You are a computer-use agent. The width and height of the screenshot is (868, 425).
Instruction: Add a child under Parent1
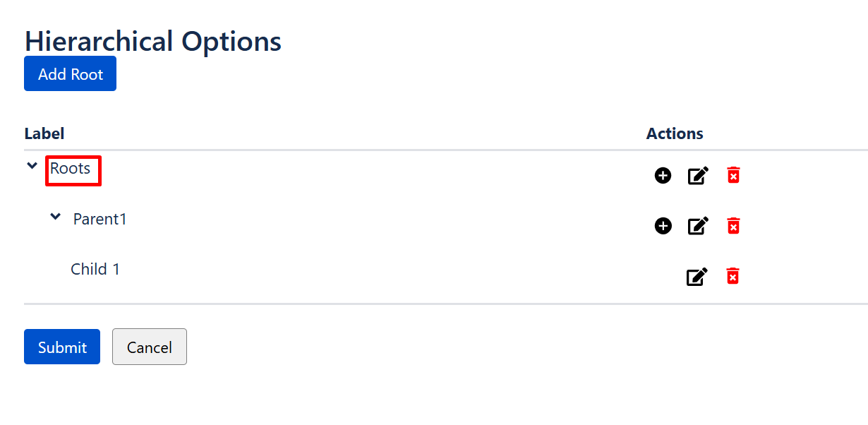[663, 226]
